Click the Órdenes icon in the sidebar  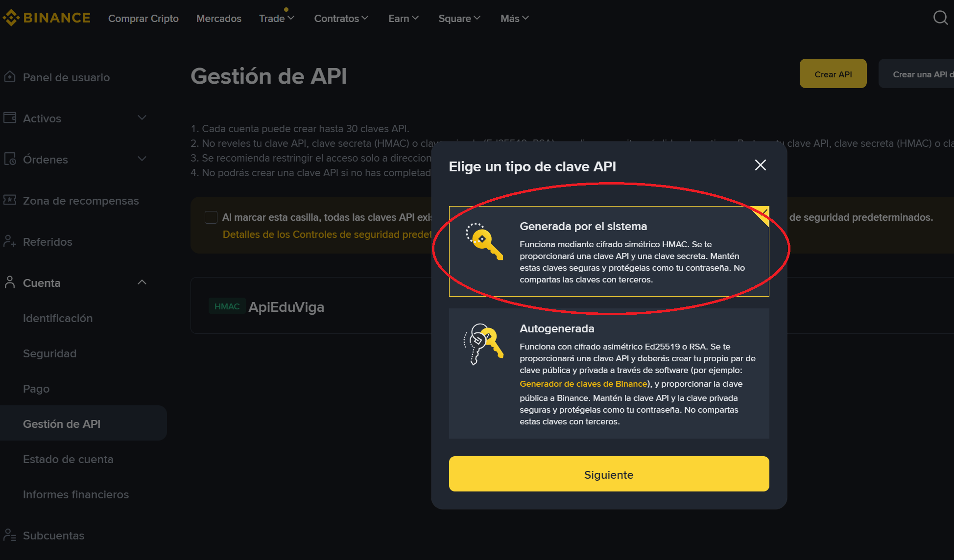[10, 159]
